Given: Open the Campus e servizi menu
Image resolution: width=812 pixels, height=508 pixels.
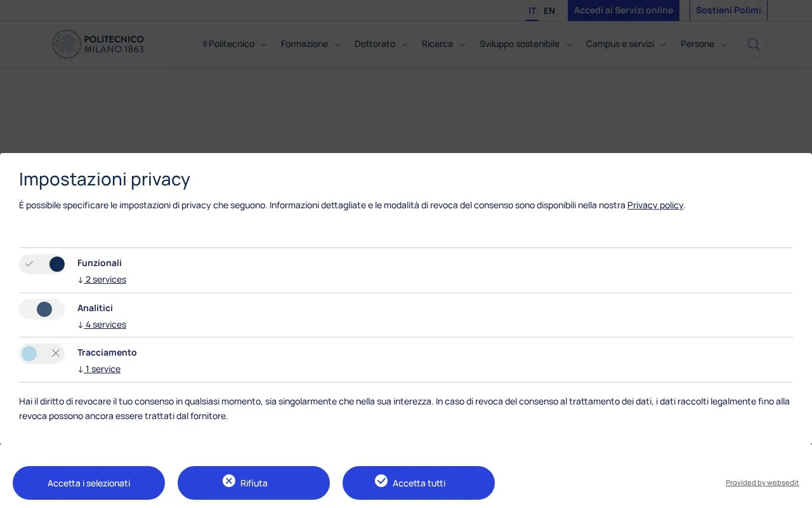Looking at the screenshot, I should tap(626, 44).
